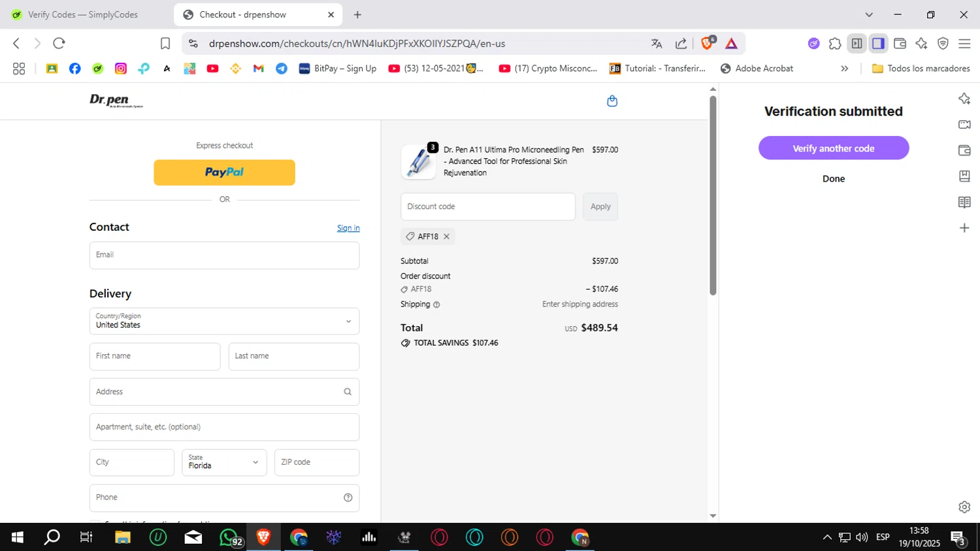Open the extensions puzzle icon

(x=835, y=44)
